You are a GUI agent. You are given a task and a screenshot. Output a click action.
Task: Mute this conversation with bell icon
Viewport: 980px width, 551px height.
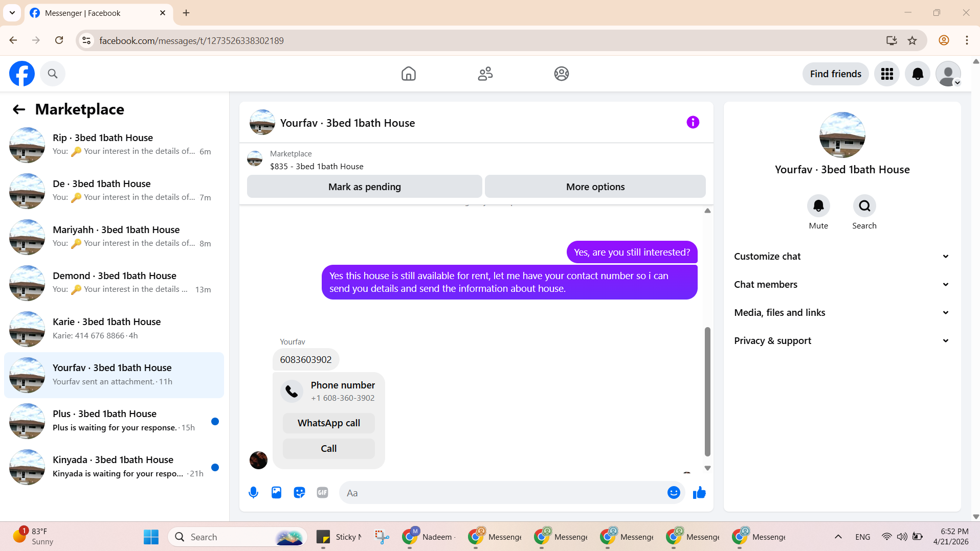click(x=818, y=206)
